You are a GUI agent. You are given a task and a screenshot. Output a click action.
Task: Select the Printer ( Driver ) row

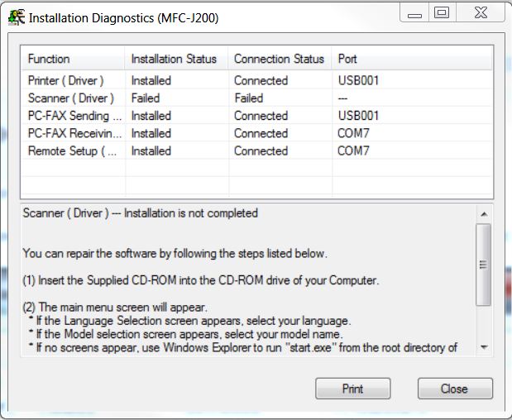pyautogui.click(x=66, y=81)
